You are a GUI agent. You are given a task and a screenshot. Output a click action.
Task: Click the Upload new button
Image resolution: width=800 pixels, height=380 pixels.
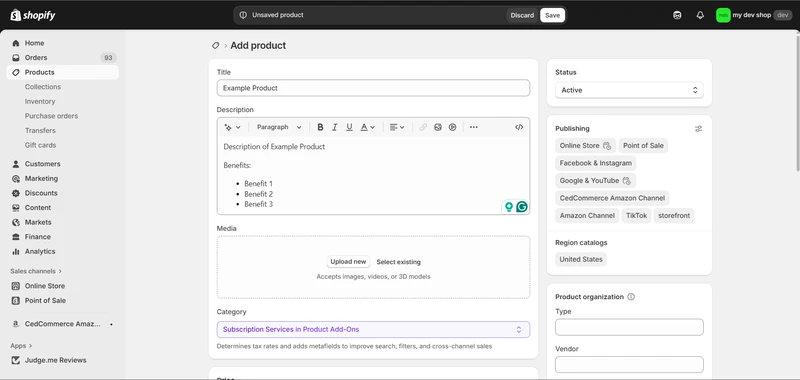(348, 262)
